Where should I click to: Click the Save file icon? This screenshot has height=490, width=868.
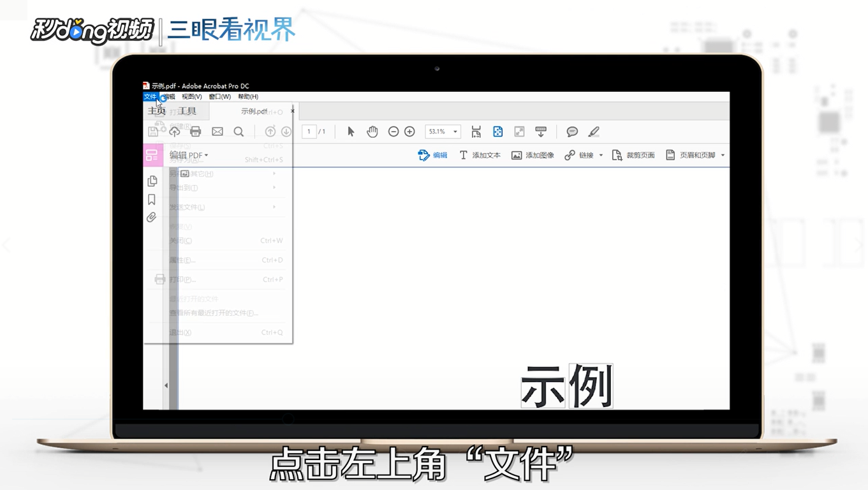coord(153,131)
